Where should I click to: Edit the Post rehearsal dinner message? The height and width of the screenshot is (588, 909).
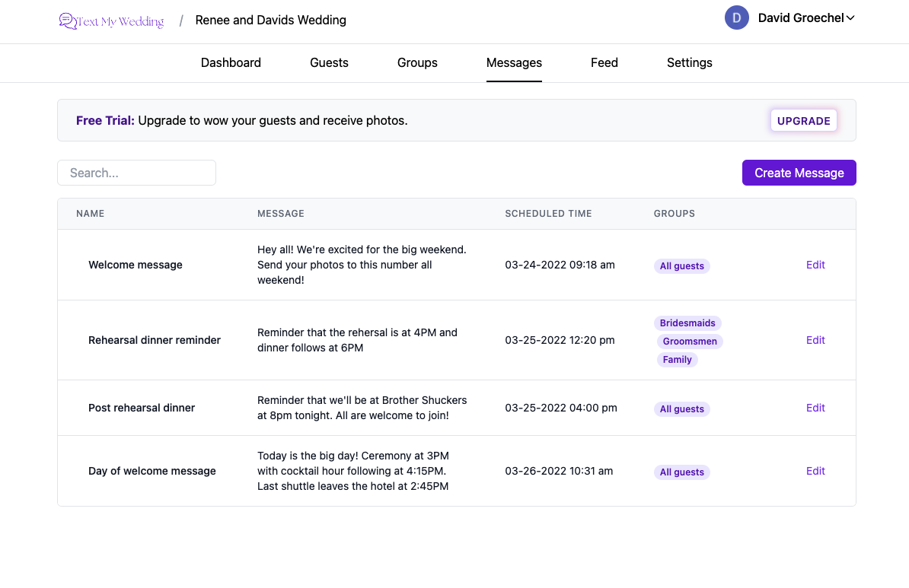pos(815,408)
